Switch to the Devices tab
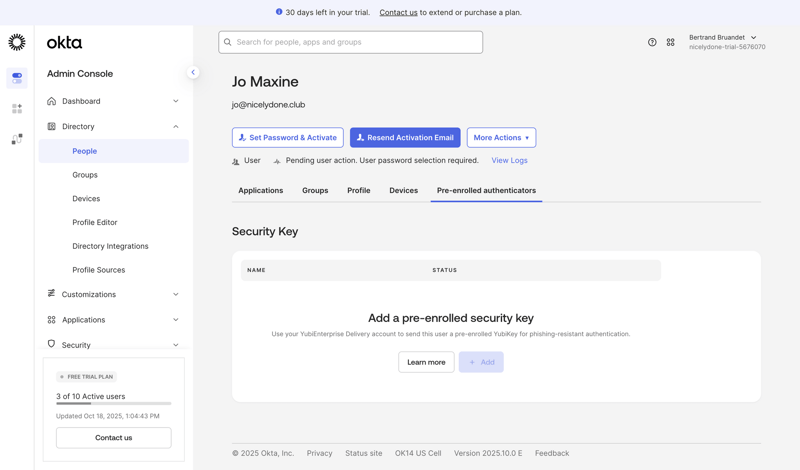The width and height of the screenshot is (800, 470). 404,190
